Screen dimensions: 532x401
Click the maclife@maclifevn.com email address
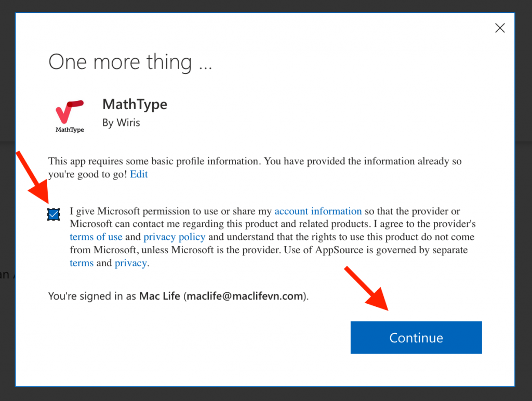(x=245, y=296)
